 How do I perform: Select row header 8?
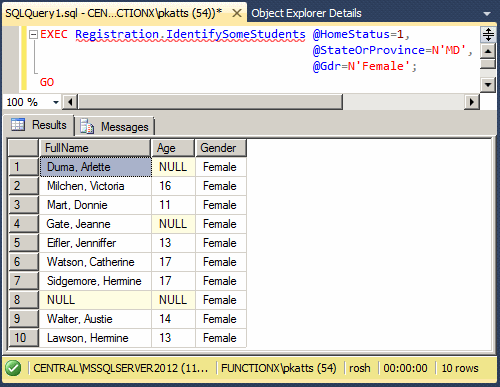[23, 300]
